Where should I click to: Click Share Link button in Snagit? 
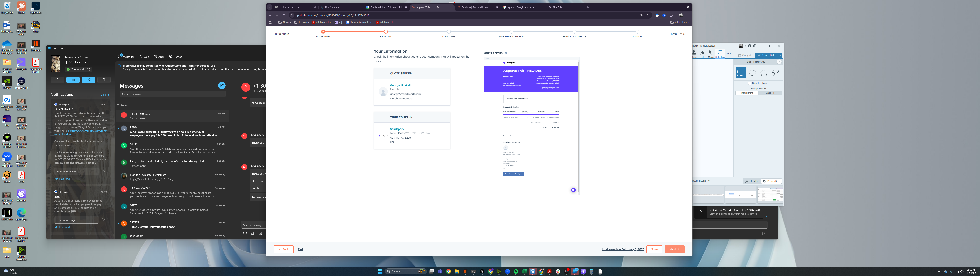point(766,55)
